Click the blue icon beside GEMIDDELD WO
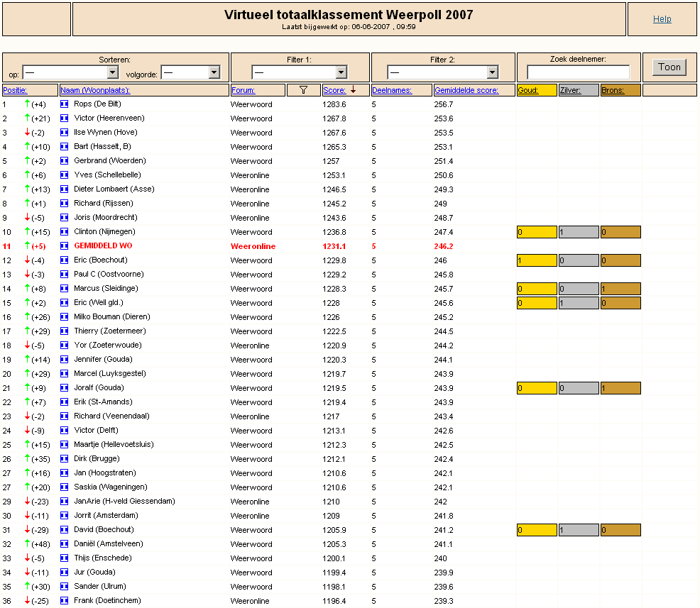This screenshot has width=700, height=608. [65, 245]
